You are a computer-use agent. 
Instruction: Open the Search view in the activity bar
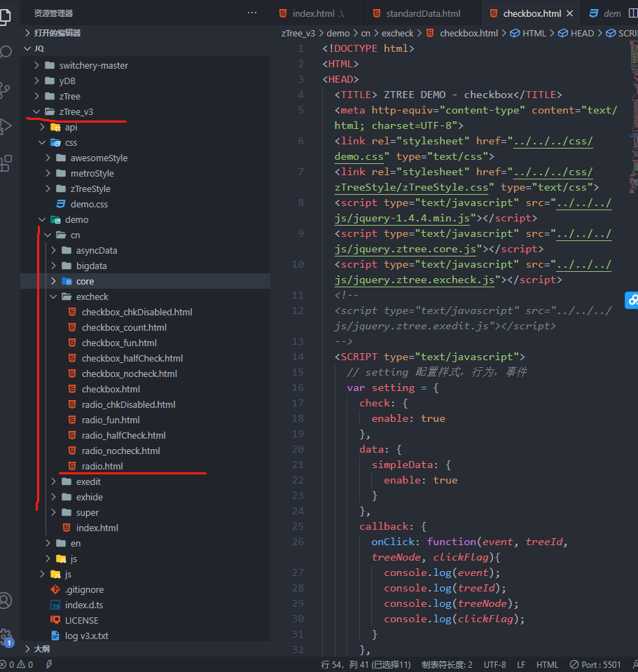click(x=5, y=53)
